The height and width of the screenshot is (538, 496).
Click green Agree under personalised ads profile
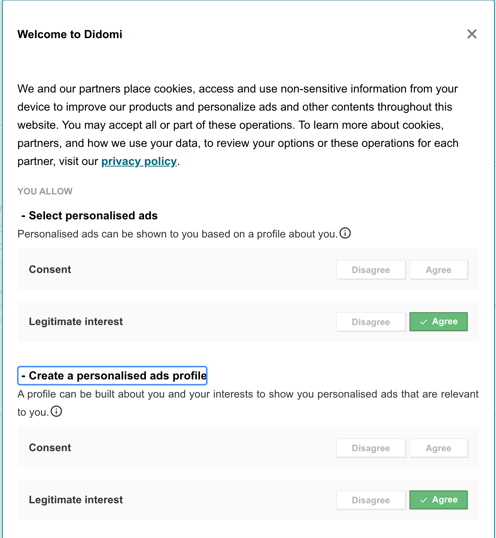(438, 500)
